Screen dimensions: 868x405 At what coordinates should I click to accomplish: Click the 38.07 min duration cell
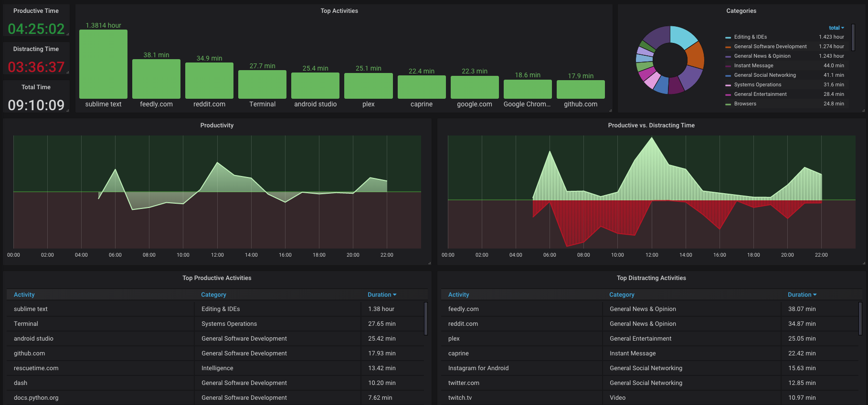[802, 309]
